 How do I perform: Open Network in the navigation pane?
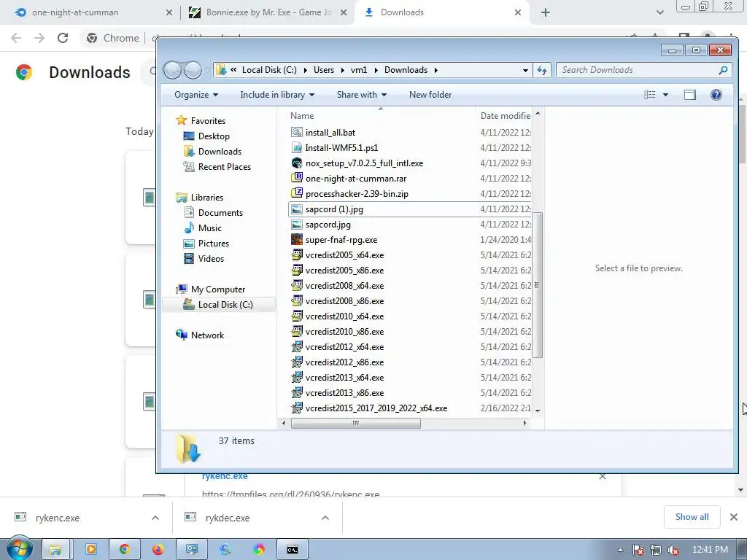tap(207, 335)
